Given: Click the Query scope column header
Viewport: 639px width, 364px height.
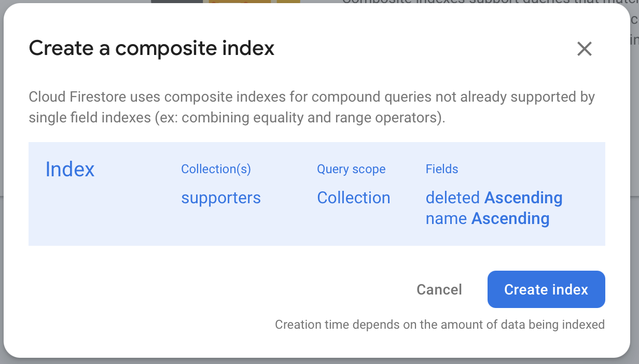Looking at the screenshot, I should pos(351,169).
